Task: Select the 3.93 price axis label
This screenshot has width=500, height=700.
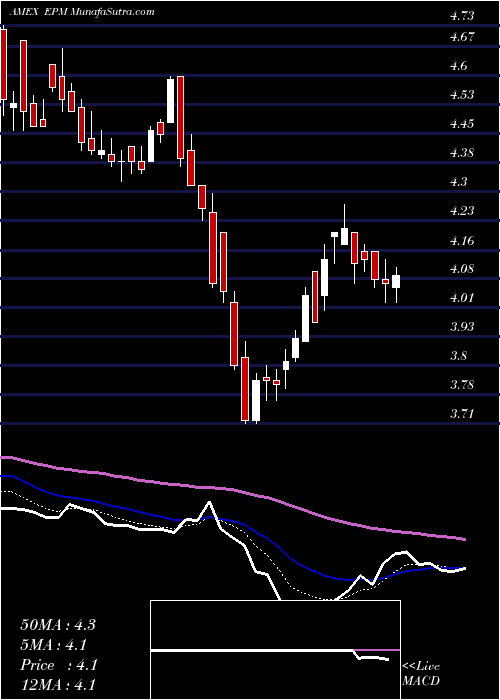Action: pos(462,327)
